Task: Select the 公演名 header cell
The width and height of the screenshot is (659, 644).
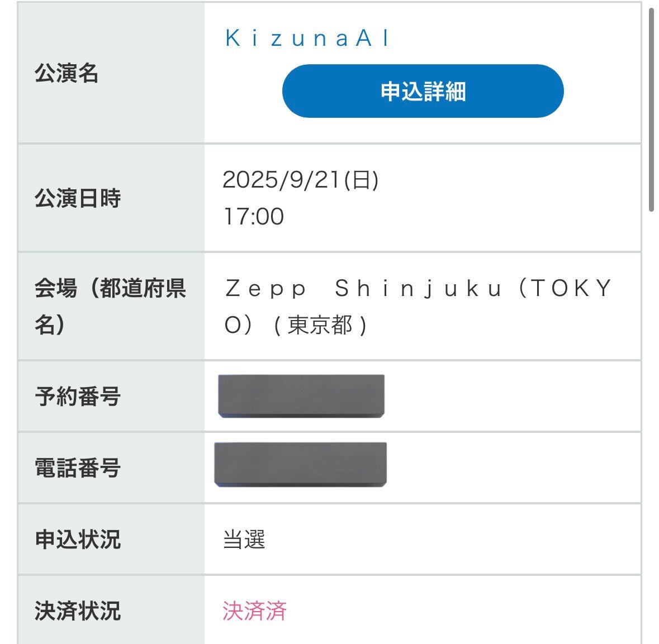Action: pos(111,73)
